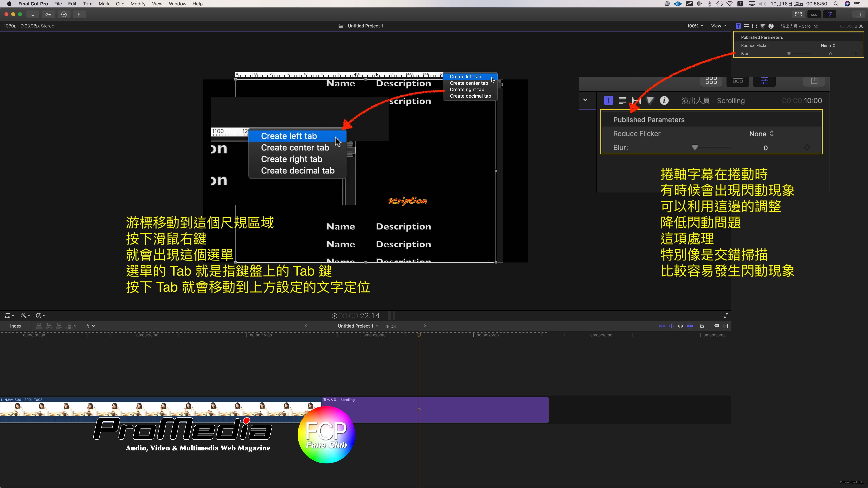Toggle the browser panel grid button
The width and height of the screenshot is (868, 488).
pos(798,14)
